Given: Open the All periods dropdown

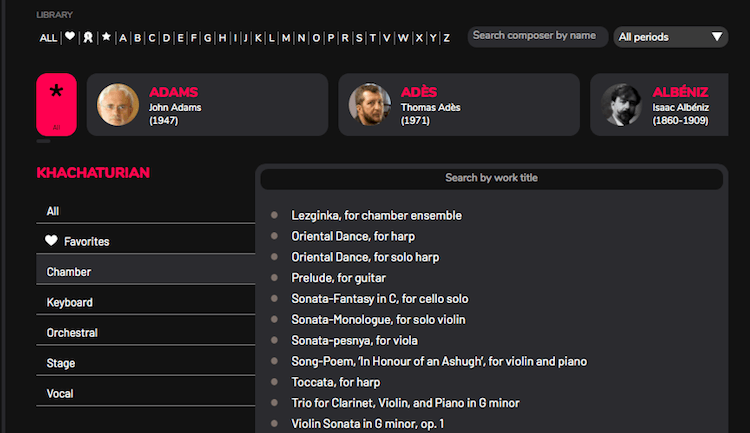Looking at the screenshot, I should coord(671,37).
